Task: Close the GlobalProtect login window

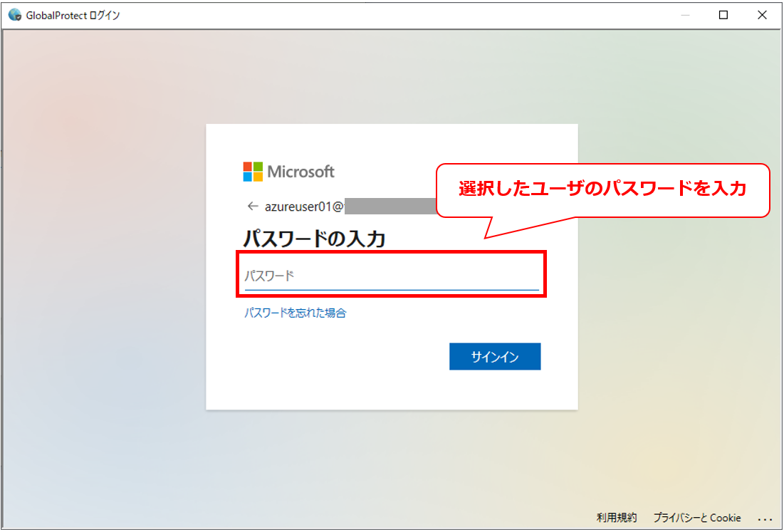Action: pos(762,16)
